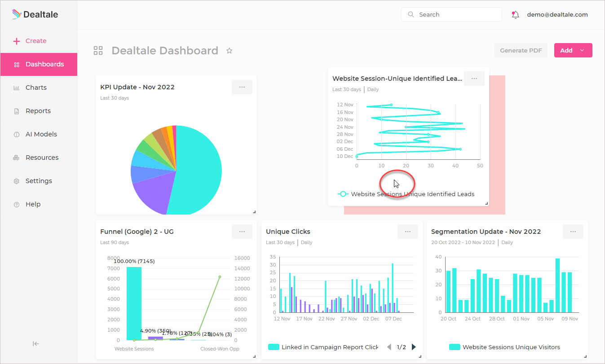Click the Unique Clicks card title
605x364 pixels.
tap(288, 232)
